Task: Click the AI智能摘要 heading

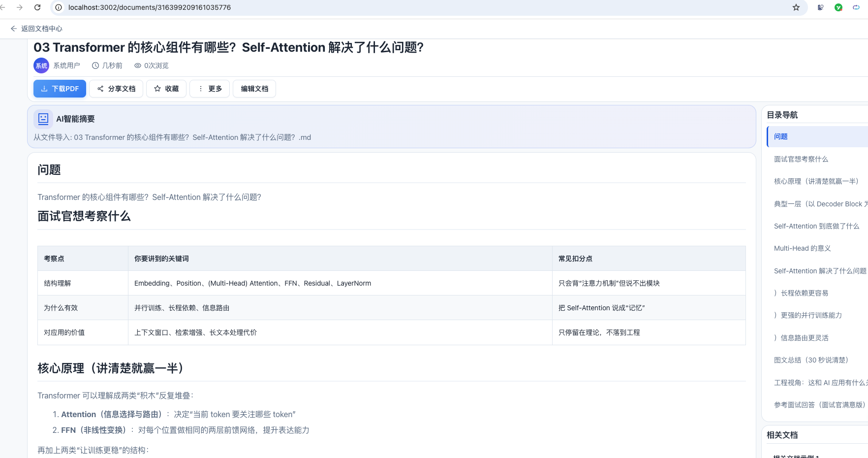Action: 75,119
